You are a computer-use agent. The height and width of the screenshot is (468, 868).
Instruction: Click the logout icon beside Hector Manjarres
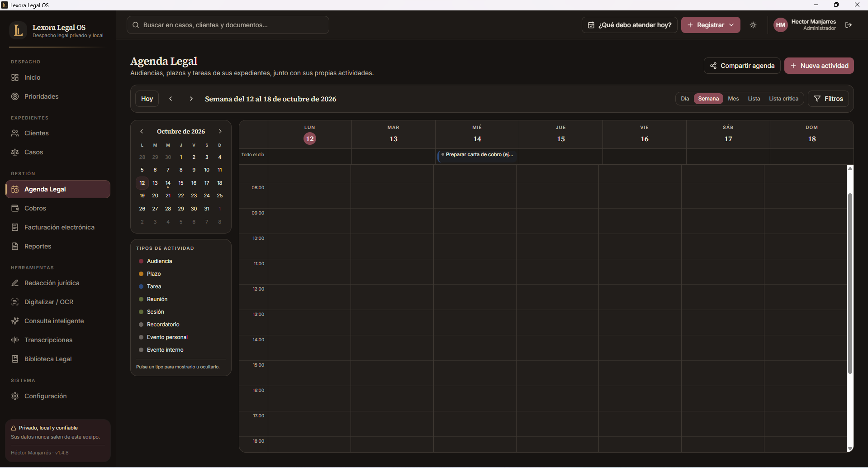click(x=849, y=25)
